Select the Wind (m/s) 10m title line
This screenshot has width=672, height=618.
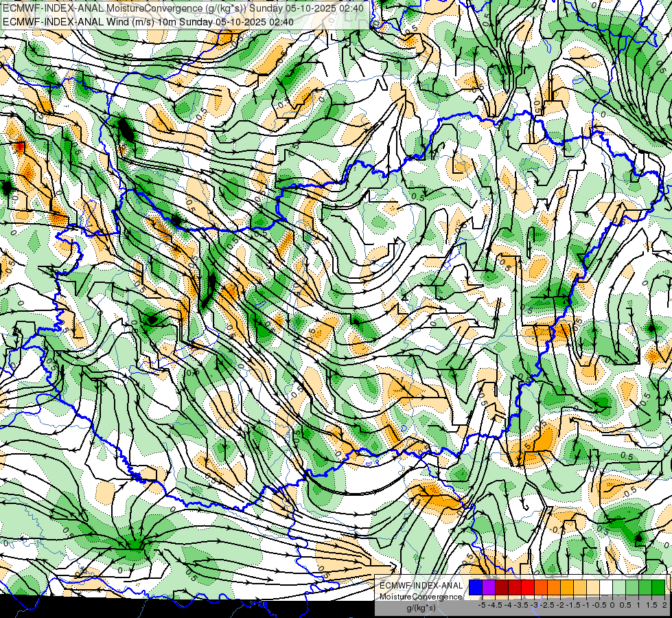click(148, 21)
